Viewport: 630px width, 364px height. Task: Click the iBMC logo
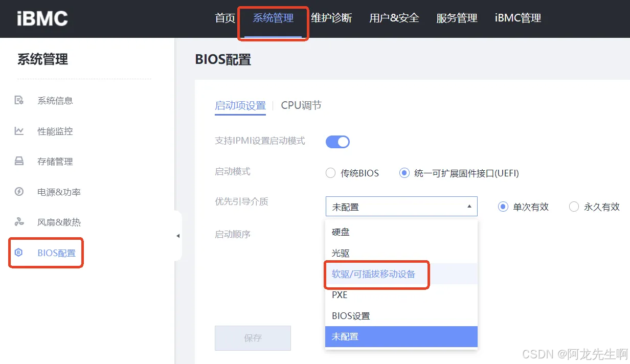click(42, 18)
